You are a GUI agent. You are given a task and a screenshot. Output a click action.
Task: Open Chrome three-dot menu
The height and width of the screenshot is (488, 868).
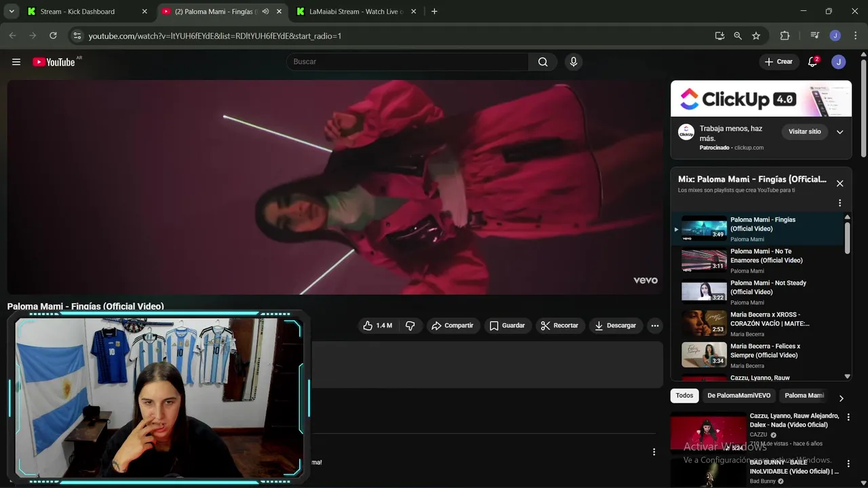854,36
